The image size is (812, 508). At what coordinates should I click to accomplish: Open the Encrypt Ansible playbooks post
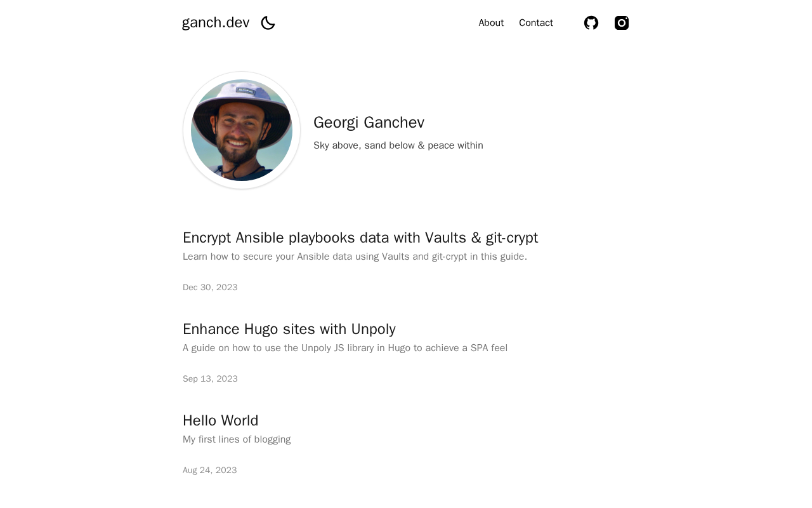point(360,237)
